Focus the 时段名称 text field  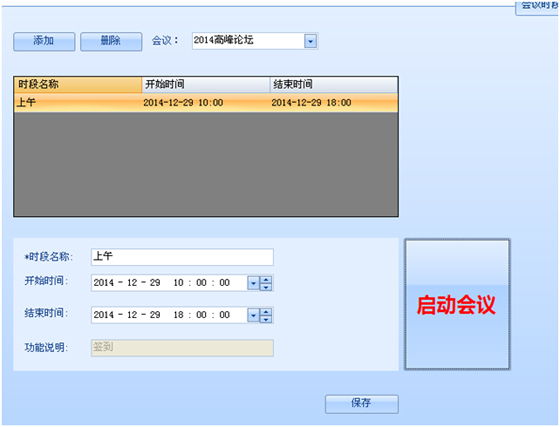pos(182,257)
